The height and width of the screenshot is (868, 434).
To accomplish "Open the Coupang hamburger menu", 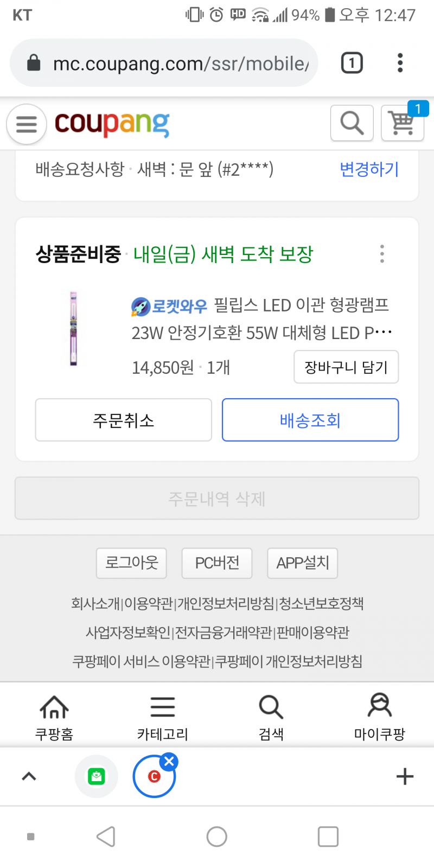I will point(26,124).
